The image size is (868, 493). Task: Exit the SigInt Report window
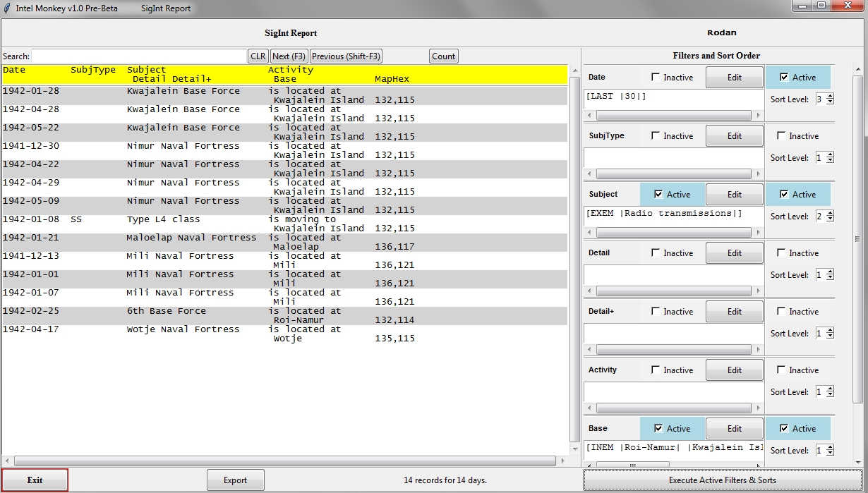pos(35,480)
